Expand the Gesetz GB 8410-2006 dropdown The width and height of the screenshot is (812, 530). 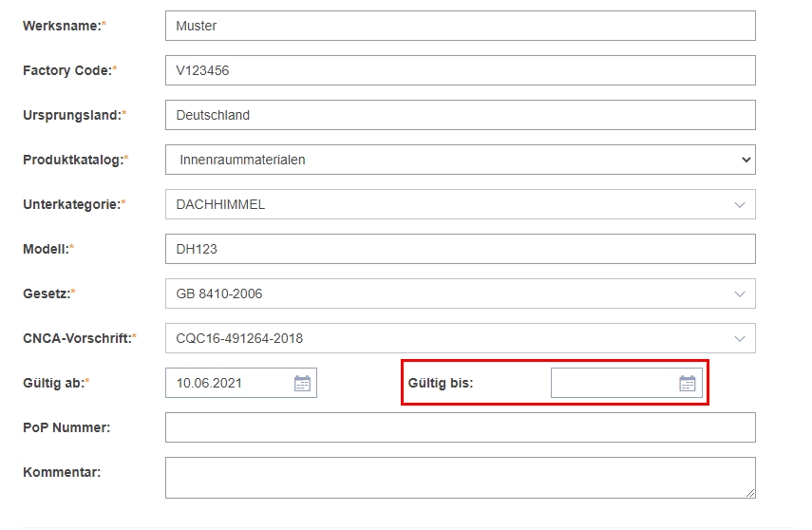(461, 293)
